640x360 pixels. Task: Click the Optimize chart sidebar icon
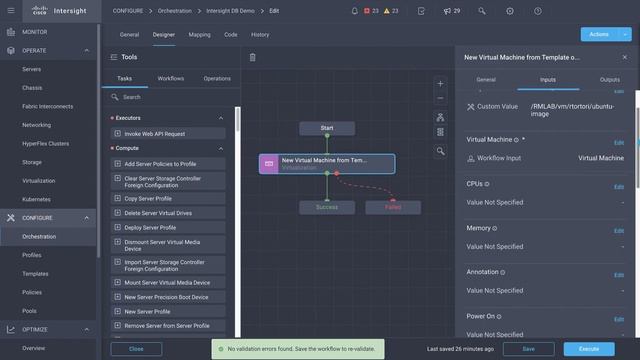(x=11, y=329)
